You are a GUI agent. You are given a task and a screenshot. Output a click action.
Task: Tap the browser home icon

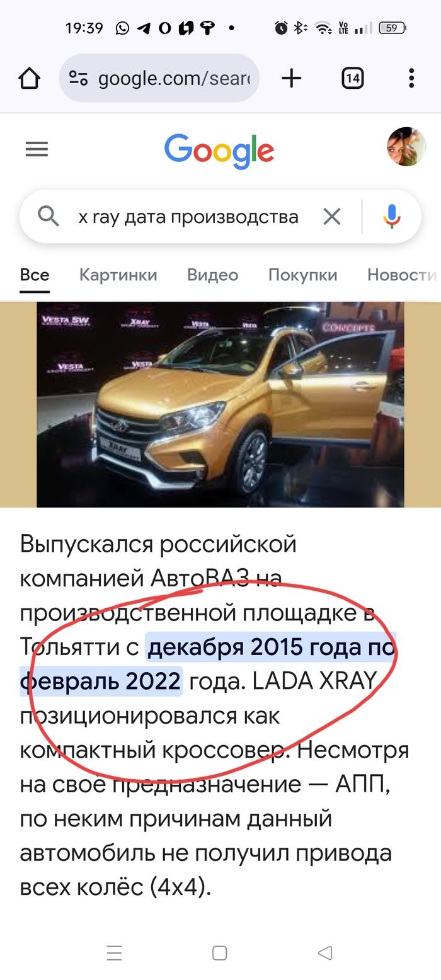pyautogui.click(x=29, y=78)
